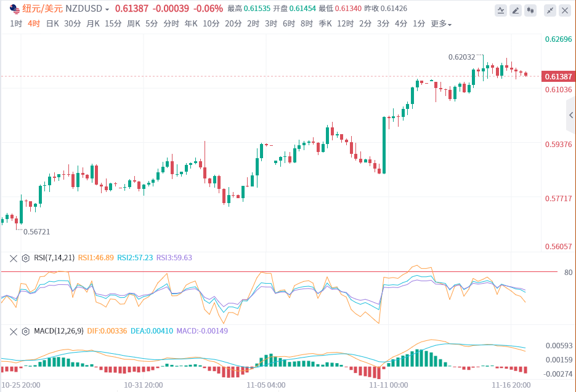
Task: Select the 1分 timeframe
Action: (x=419, y=24)
